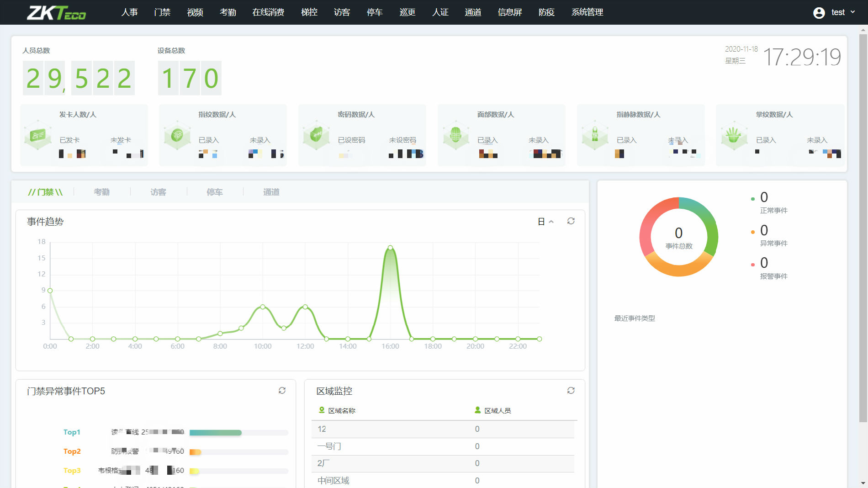868x488 pixels.
Task: Click the fingerprint data icon
Action: tap(177, 135)
